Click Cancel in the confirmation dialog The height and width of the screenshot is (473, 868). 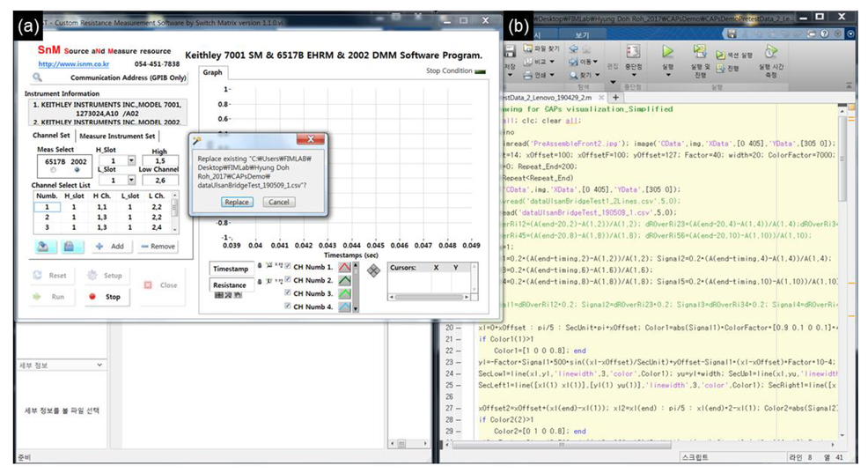(279, 203)
